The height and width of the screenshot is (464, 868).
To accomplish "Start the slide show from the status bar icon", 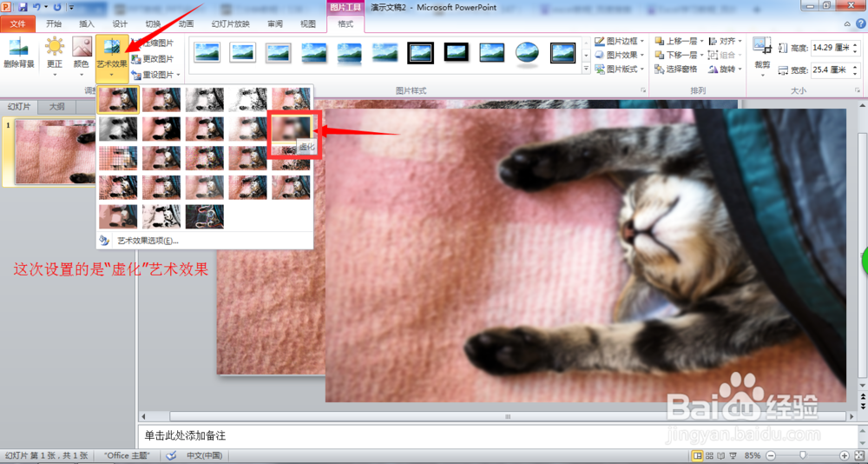I will coord(732,455).
